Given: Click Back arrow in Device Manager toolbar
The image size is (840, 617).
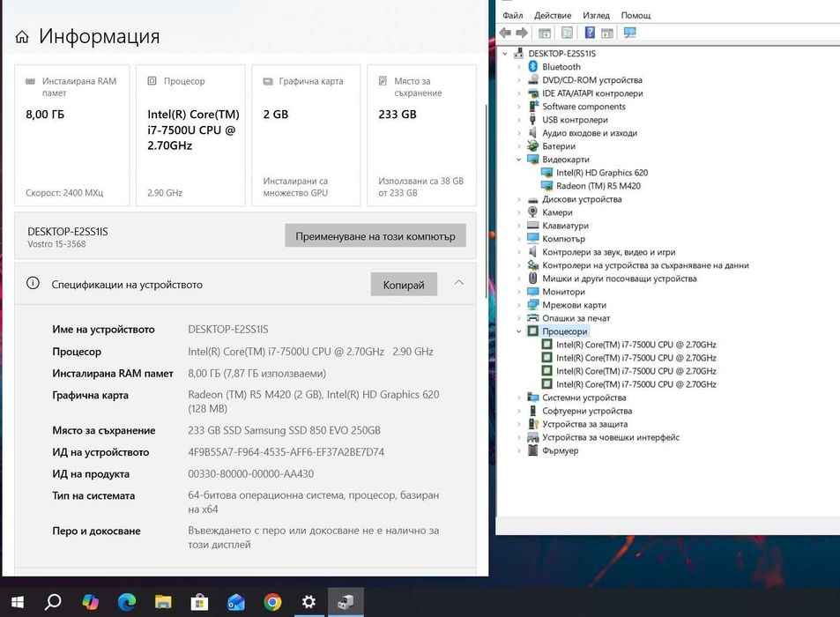Looking at the screenshot, I should [505, 33].
